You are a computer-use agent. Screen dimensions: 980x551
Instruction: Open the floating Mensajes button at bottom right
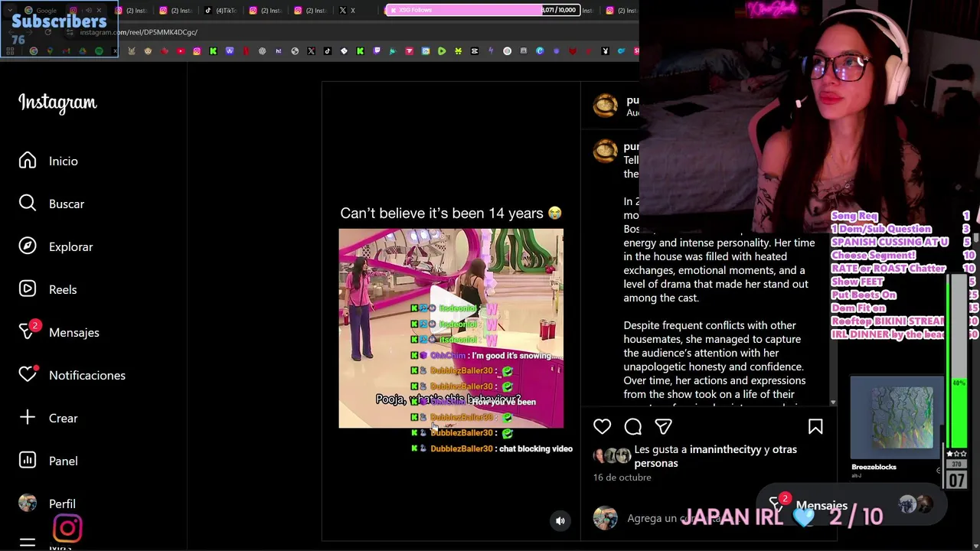tap(850, 505)
